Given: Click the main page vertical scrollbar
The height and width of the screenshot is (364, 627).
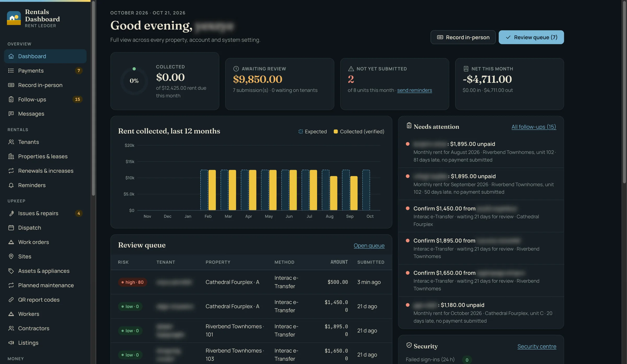Looking at the screenshot, I should point(624,92).
